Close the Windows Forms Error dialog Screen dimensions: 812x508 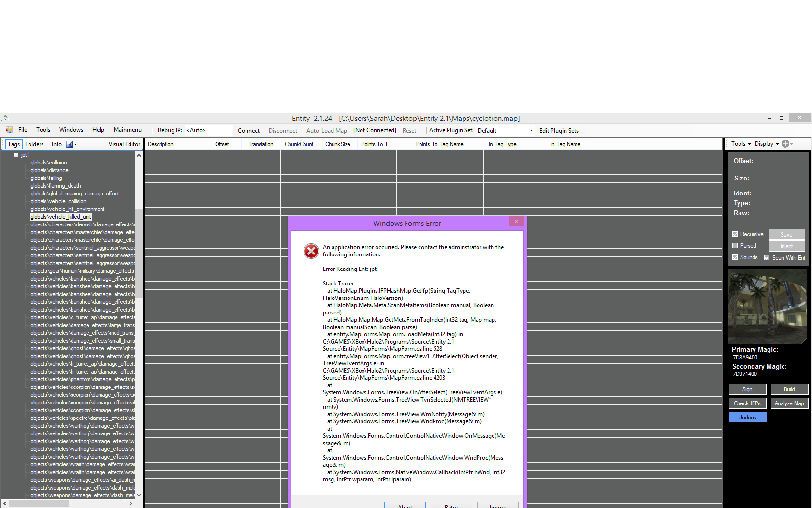point(516,222)
